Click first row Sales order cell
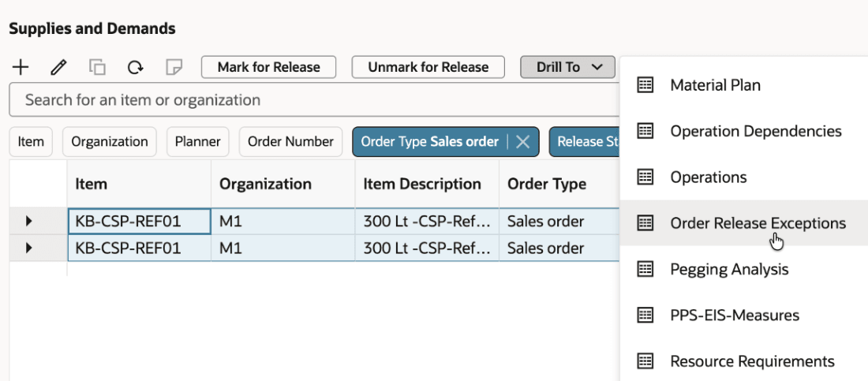 coord(559,222)
